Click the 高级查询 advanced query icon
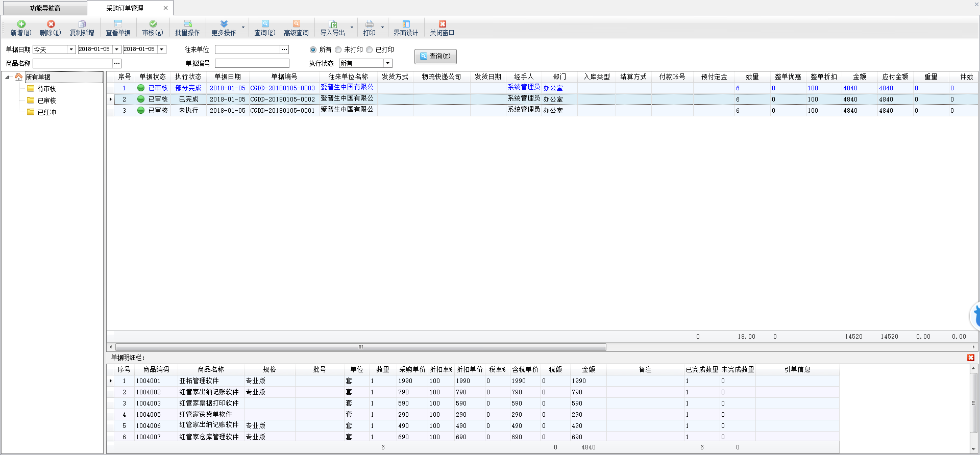Image resolution: width=980 pixels, height=455 pixels. pyautogui.click(x=296, y=24)
